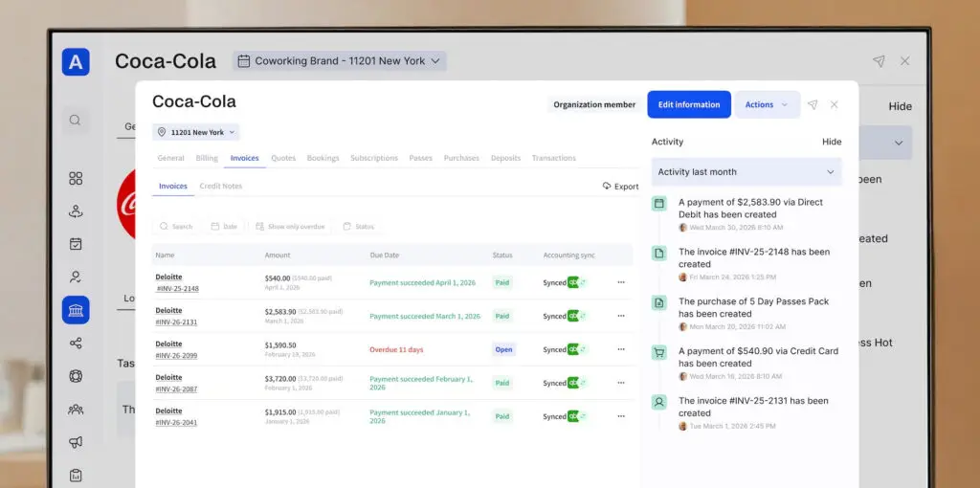Image resolution: width=980 pixels, height=488 pixels.
Task: Switch to the Billing tab
Action: [207, 158]
